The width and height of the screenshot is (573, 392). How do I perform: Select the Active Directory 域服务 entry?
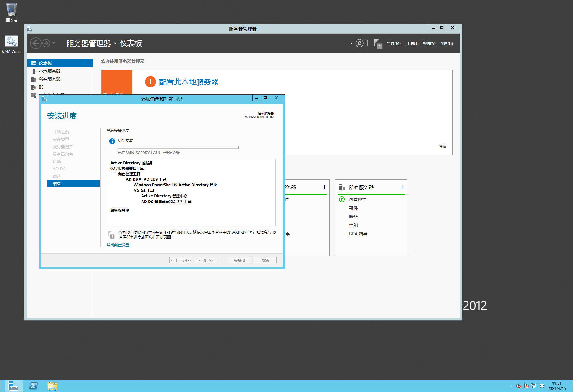(131, 163)
